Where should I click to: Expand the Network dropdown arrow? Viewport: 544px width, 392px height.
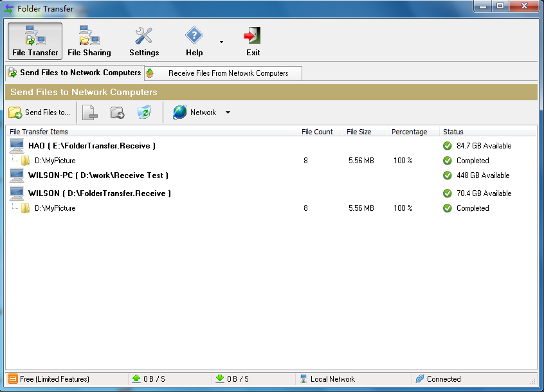(x=228, y=112)
